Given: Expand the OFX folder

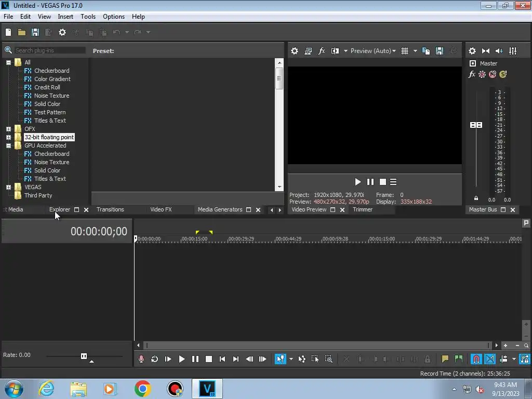Looking at the screenshot, I should pos(8,129).
